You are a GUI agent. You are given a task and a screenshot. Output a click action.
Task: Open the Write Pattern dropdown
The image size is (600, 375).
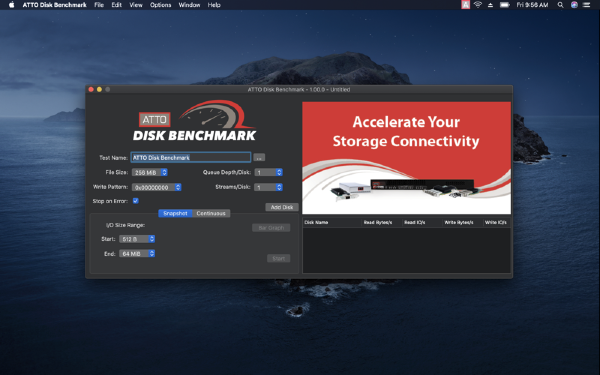[x=157, y=188]
